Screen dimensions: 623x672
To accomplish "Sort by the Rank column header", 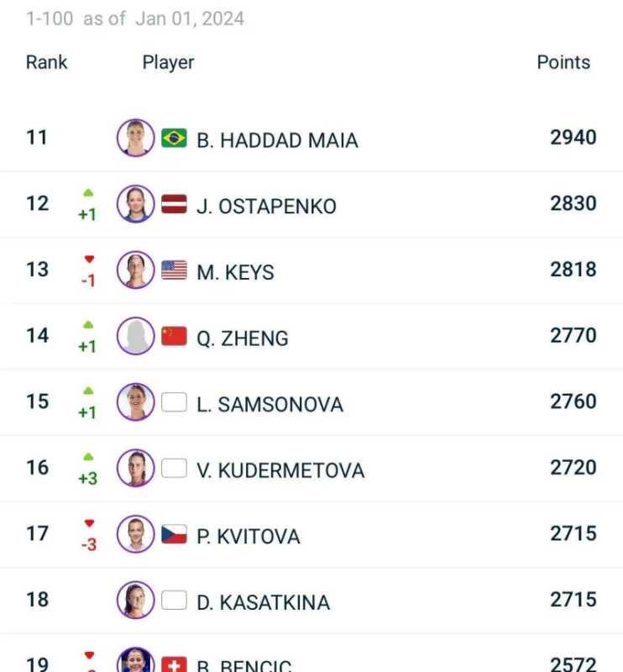I will 46,62.
